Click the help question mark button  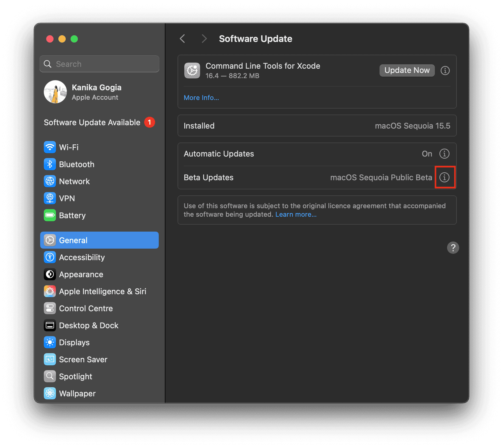(x=453, y=248)
